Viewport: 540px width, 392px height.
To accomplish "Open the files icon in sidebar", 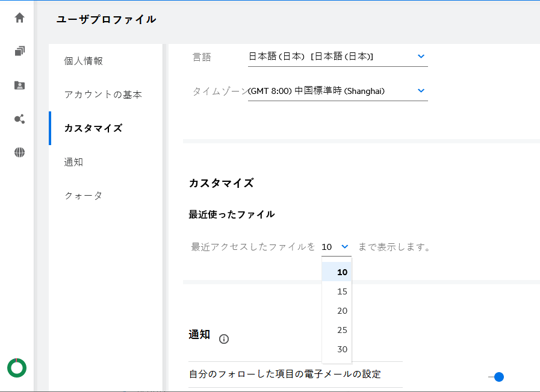I will click(x=19, y=51).
